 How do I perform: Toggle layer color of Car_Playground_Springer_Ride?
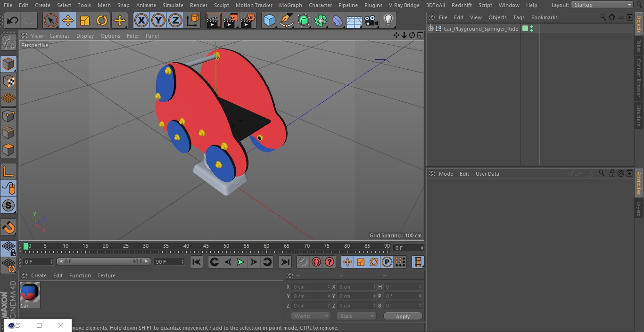(x=525, y=29)
